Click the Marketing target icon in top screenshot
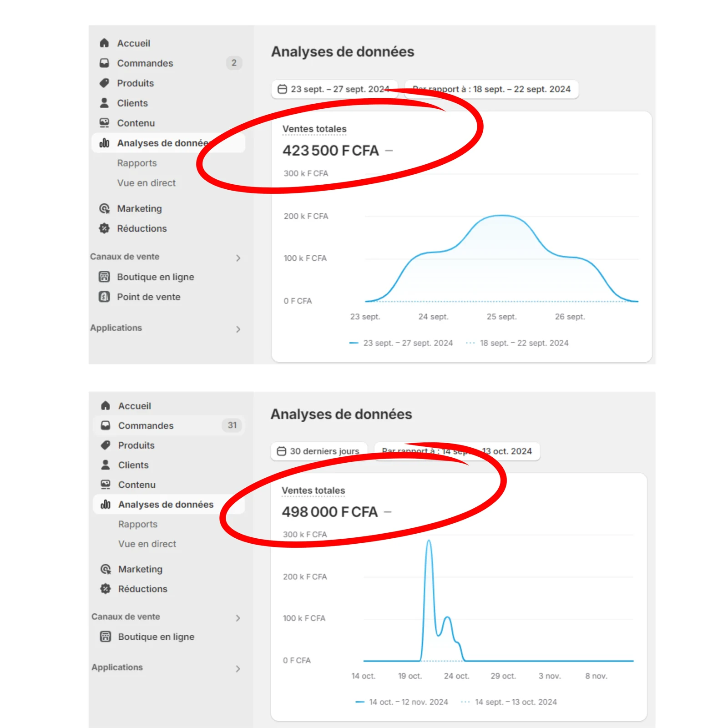Screen dimensions: 728x728 (x=104, y=208)
